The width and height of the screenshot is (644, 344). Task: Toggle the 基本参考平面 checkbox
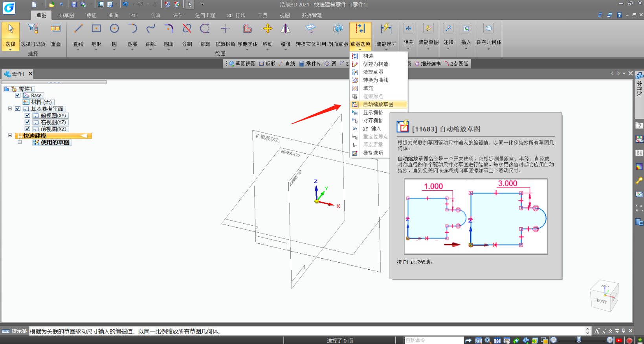pyautogui.click(x=18, y=109)
